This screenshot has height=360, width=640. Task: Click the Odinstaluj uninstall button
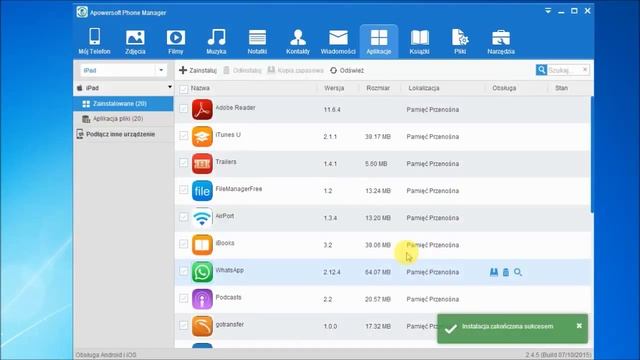(x=242, y=70)
